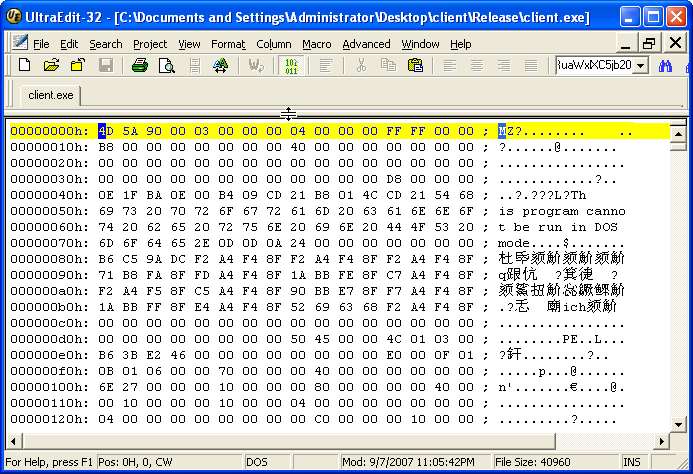
Task: Click status bar 'File Size: 40960'
Action: [x=533, y=462]
